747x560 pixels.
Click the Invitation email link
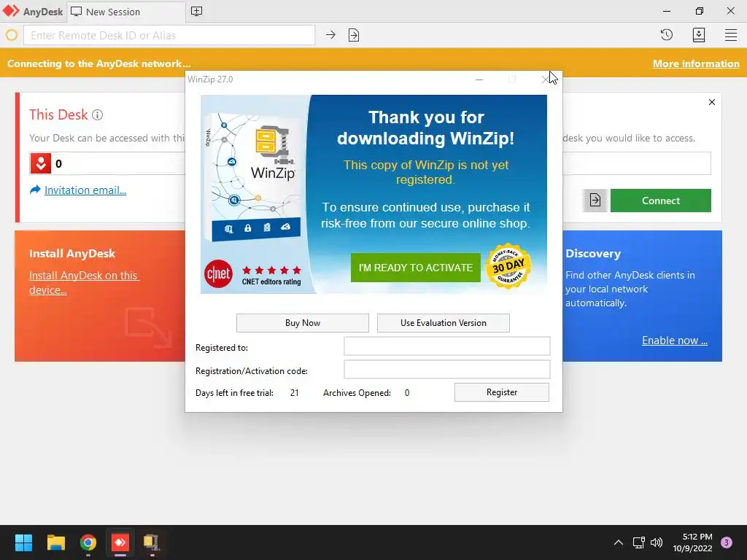[85, 190]
